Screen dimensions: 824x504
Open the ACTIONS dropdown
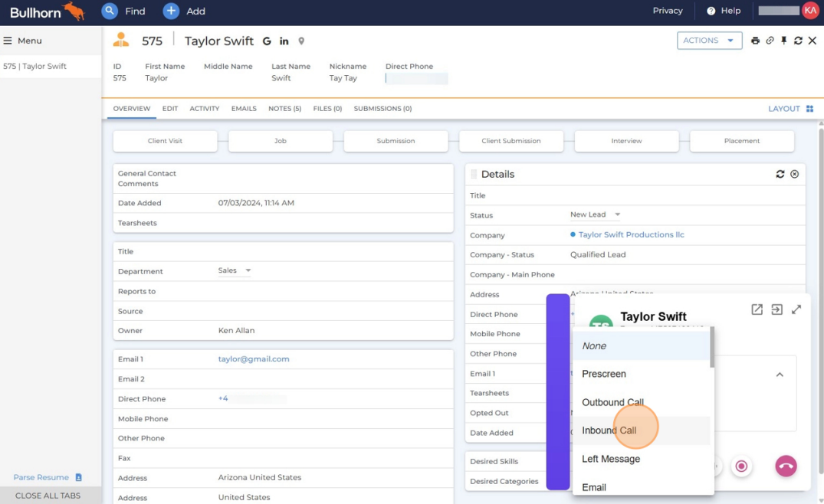point(710,41)
